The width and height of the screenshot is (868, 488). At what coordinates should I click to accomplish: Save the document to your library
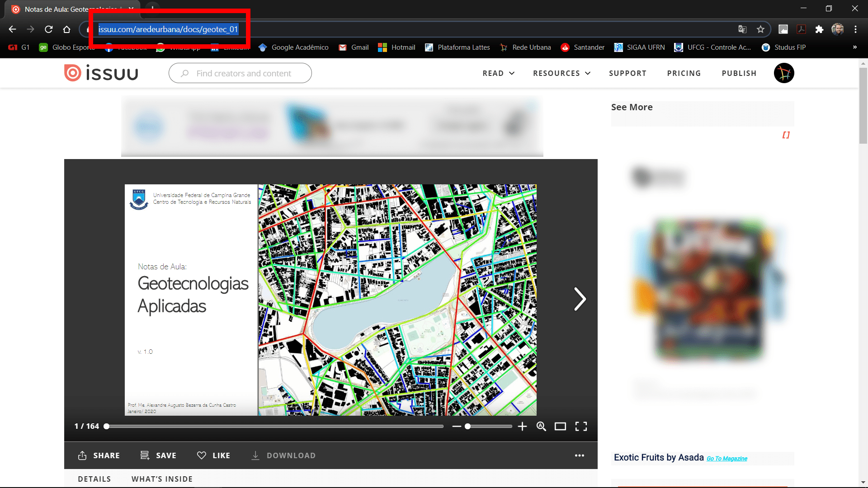coord(158,455)
